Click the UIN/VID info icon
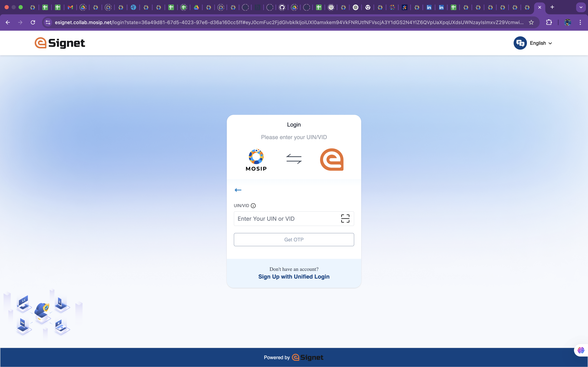Screen dimensions: 588x367 [253, 206]
